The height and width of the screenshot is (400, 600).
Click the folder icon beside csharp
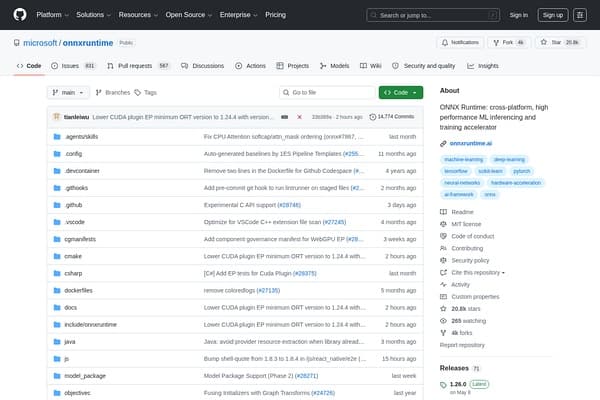coord(57,273)
